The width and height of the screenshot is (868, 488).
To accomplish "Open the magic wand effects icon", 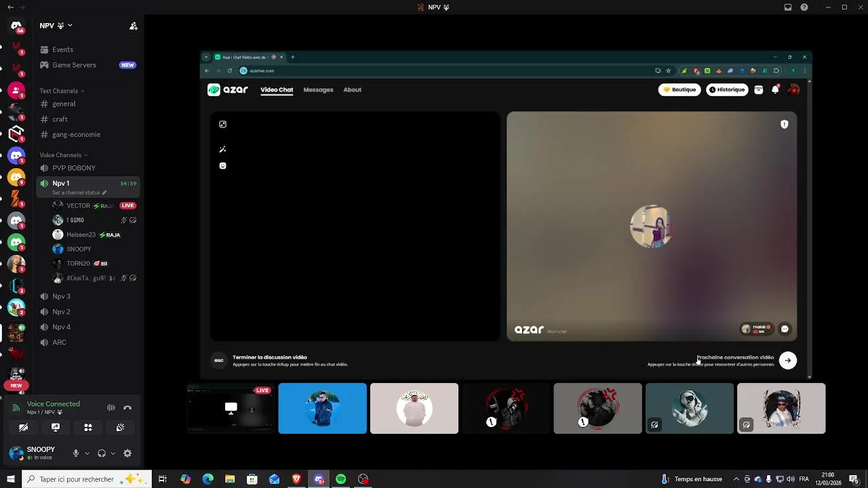I will (222, 149).
